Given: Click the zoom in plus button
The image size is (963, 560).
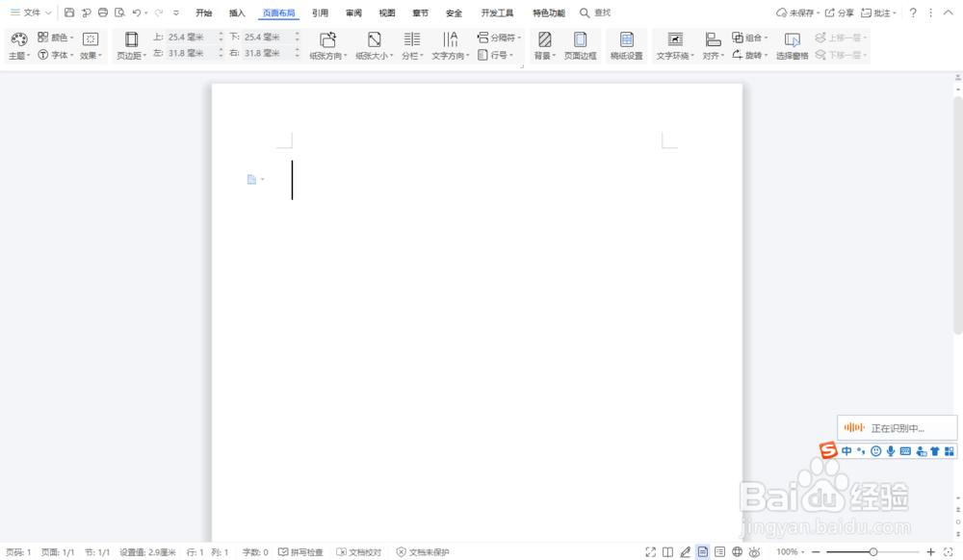Looking at the screenshot, I should (930, 552).
